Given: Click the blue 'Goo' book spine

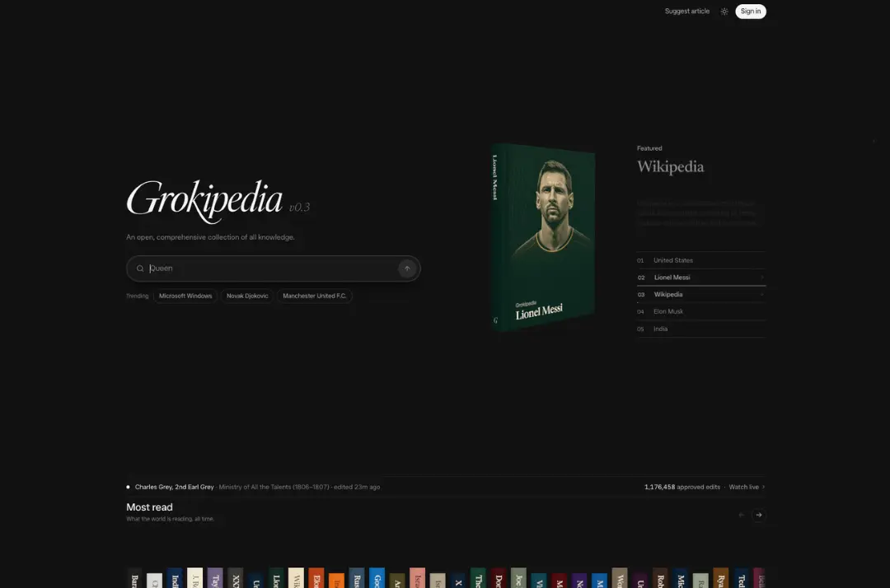Looking at the screenshot, I should pyautogui.click(x=377, y=578).
